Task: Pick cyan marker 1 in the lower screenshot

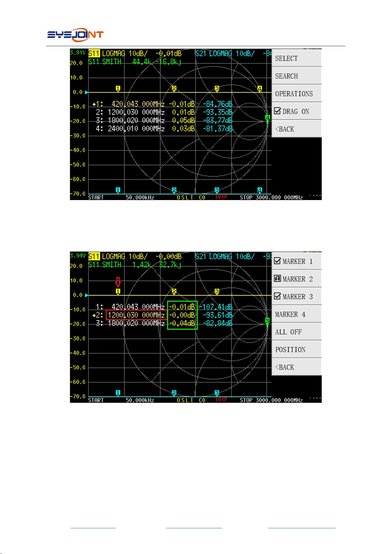Action: pos(118,393)
